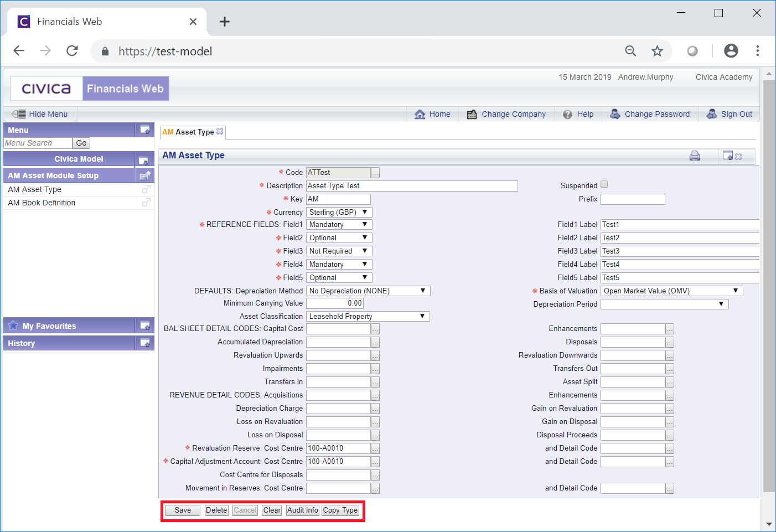This screenshot has height=532, width=776.
Task: Open the Field2 Optional dropdown
Action: pyautogui.click(x=339, y=237)
